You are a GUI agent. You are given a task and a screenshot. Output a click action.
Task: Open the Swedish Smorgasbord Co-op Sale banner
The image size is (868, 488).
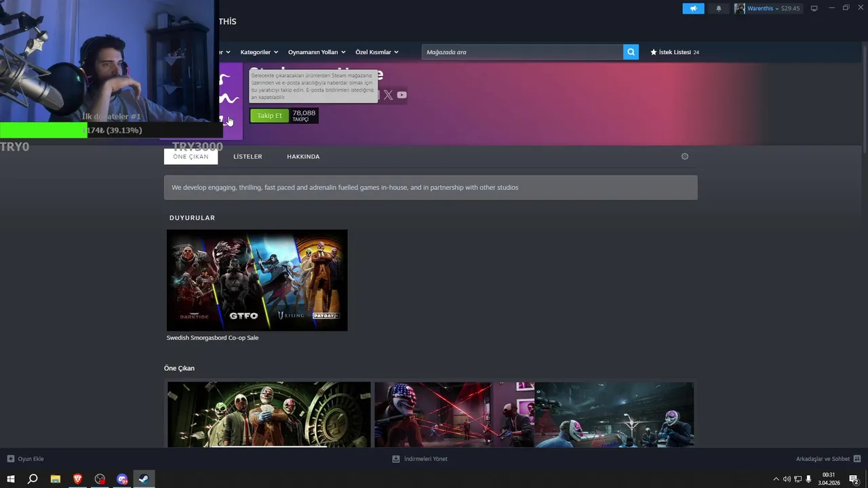pyautogui.click(x=257, y=280)
